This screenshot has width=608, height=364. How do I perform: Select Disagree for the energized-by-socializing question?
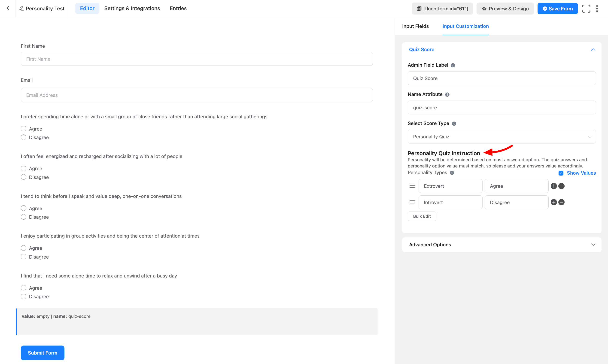[24, 177]
